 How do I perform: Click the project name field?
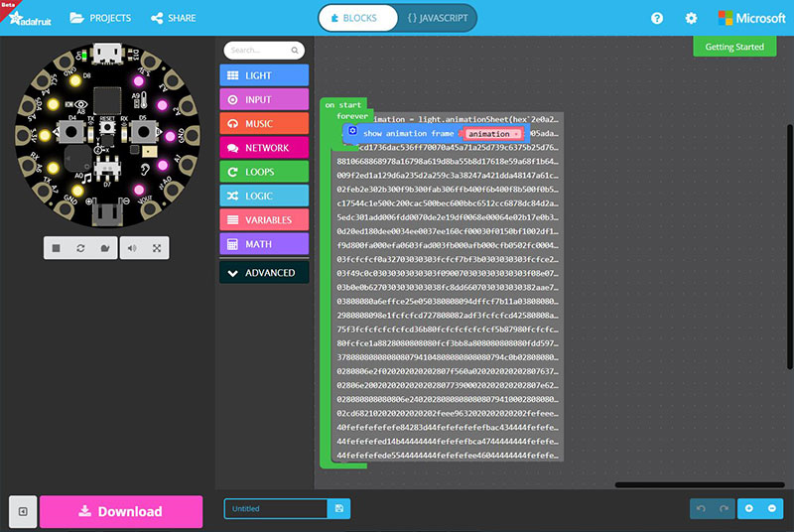(x=276, y=508)
